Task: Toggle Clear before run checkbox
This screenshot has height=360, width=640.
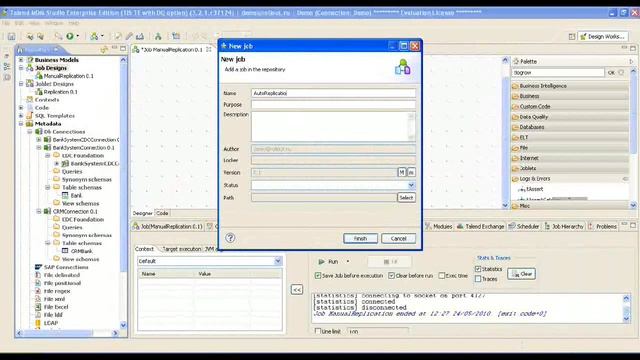Action: (x=391, y=276)
